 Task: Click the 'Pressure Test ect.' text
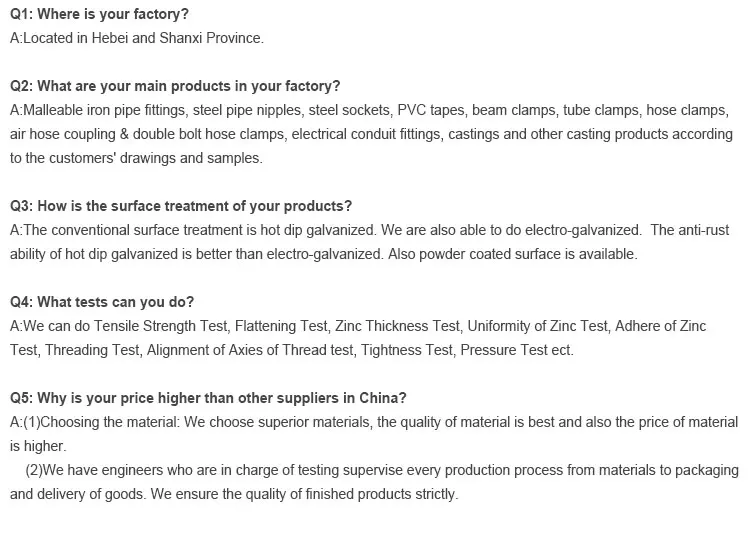pyautogui.click(x=517, y=350)
